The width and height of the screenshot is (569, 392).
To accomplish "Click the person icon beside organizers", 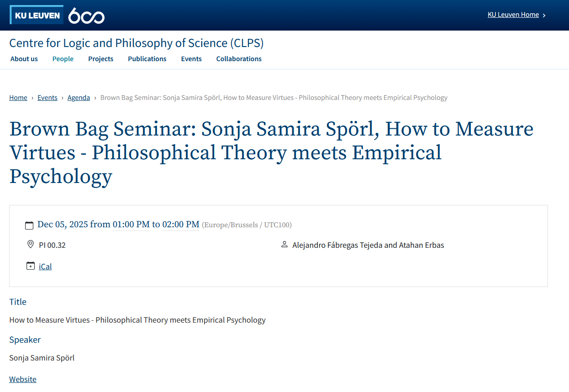I will click(284, 245).
